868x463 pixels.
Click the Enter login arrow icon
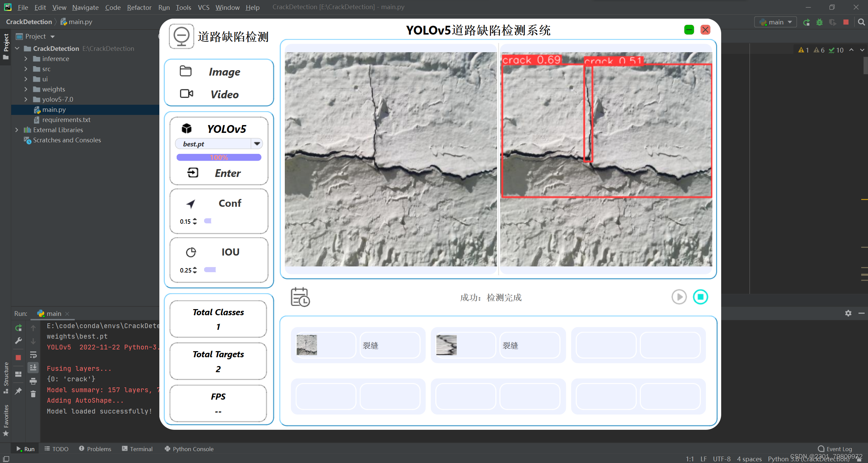coord(193,173)
